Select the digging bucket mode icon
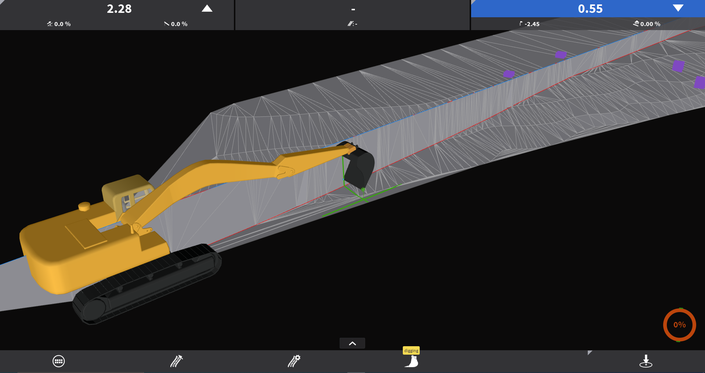 tap(411, 357)
